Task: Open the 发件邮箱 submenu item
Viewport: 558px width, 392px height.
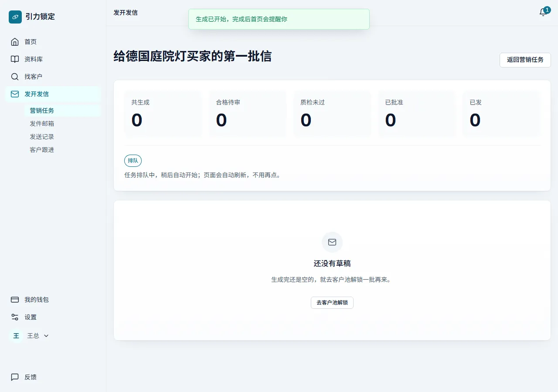Action: click(x=63, y=124)
